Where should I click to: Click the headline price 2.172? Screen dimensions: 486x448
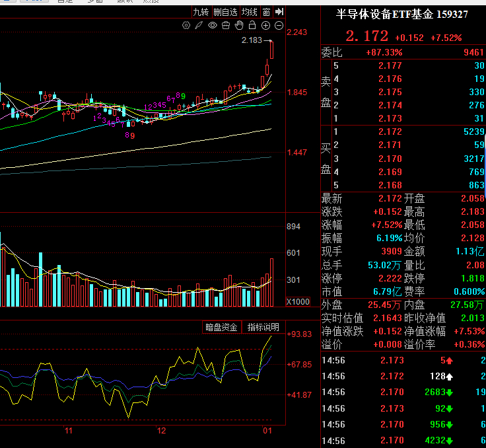[367, 36]
